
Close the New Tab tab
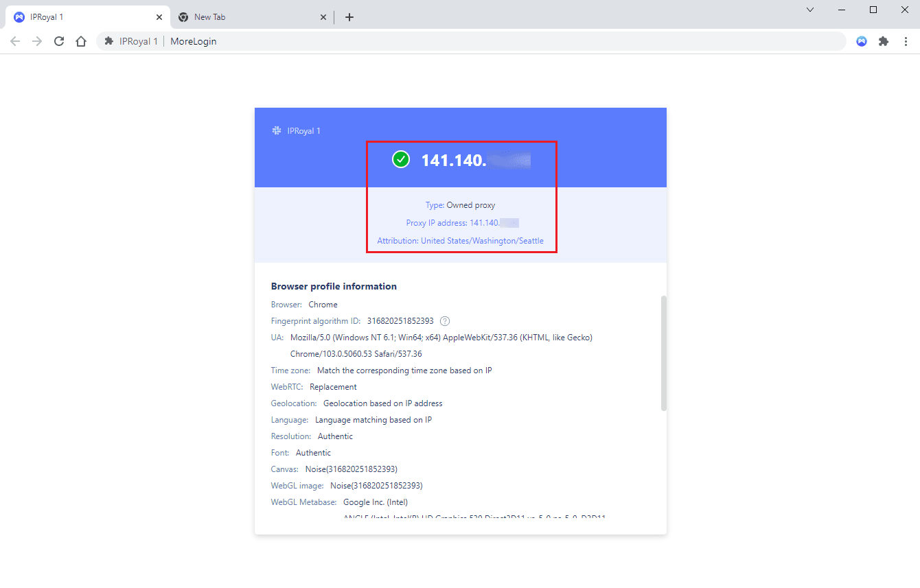(323, 17)
